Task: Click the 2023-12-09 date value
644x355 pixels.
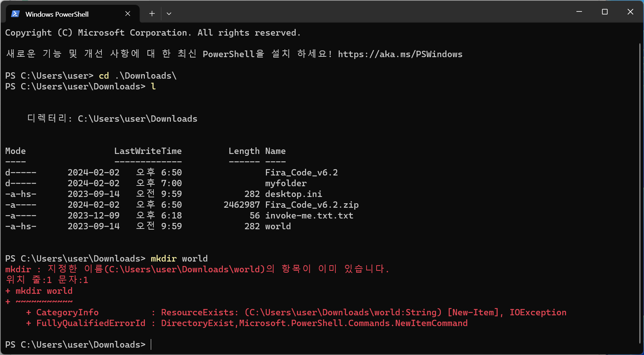Action: [94, 216]
